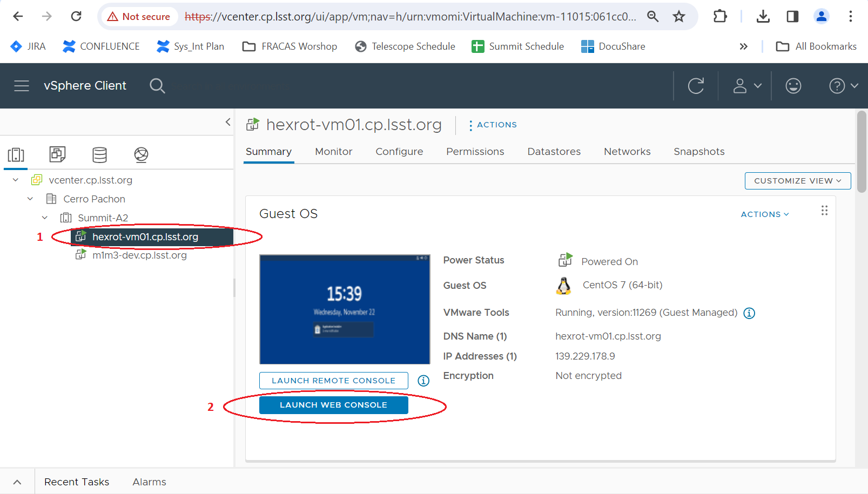Open the Summit Schedule bookmark
868x494 pixels.
point(517,46)
